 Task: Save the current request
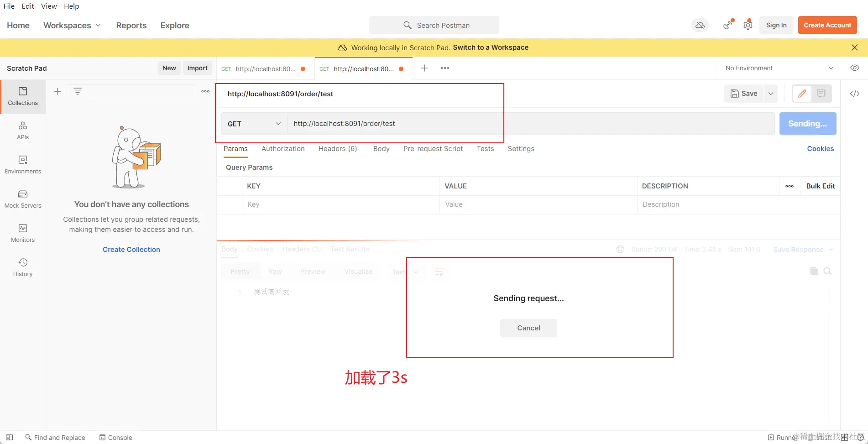tap(744, 94)
